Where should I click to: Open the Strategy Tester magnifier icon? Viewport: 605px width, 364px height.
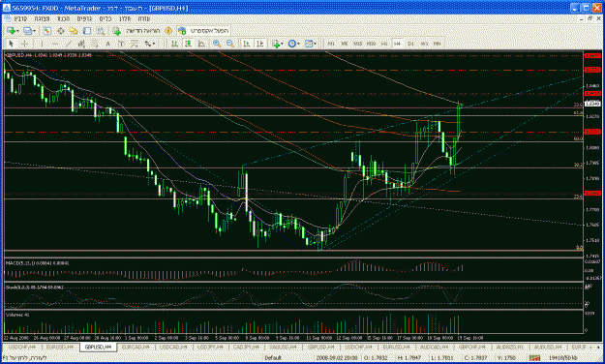click(x=101, y=31)
